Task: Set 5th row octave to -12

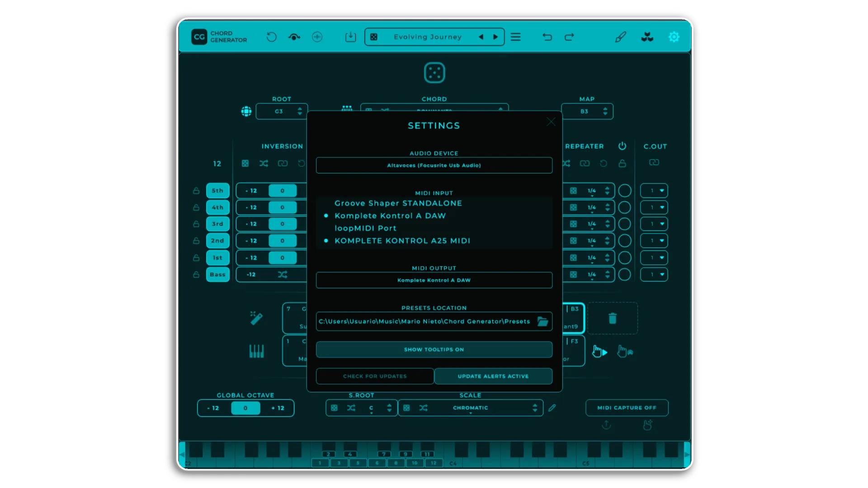Action: [251, 191]
